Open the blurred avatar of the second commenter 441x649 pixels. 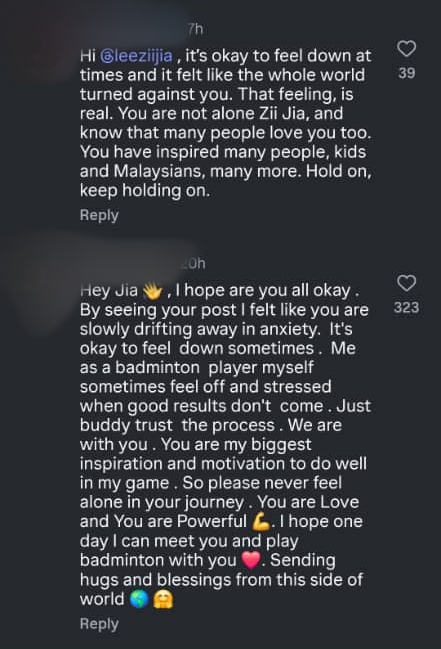click(x=39, y=280)
